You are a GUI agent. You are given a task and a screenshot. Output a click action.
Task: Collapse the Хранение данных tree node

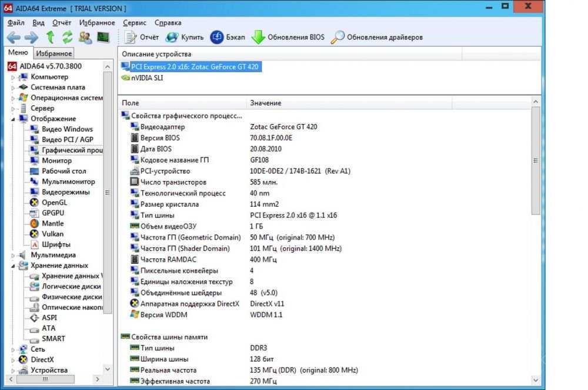(13, 266)
